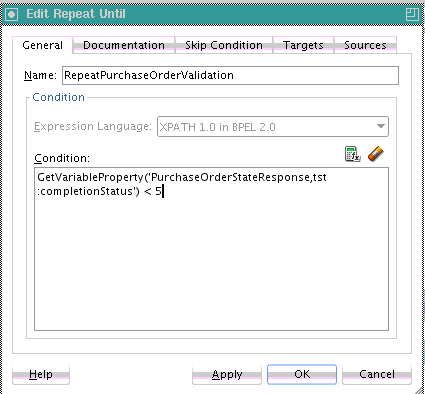Expand the Expression Language dropdown
Screen dimensions: 425x394
coord(273,127)
